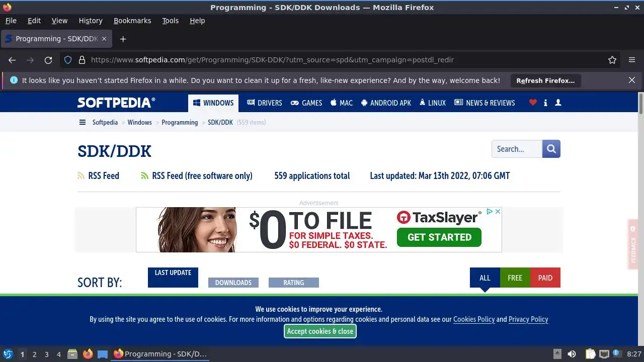This screenshot has width=644, height=362.
Task: Open the start menu in the taskbar
Action: point(8,354)
